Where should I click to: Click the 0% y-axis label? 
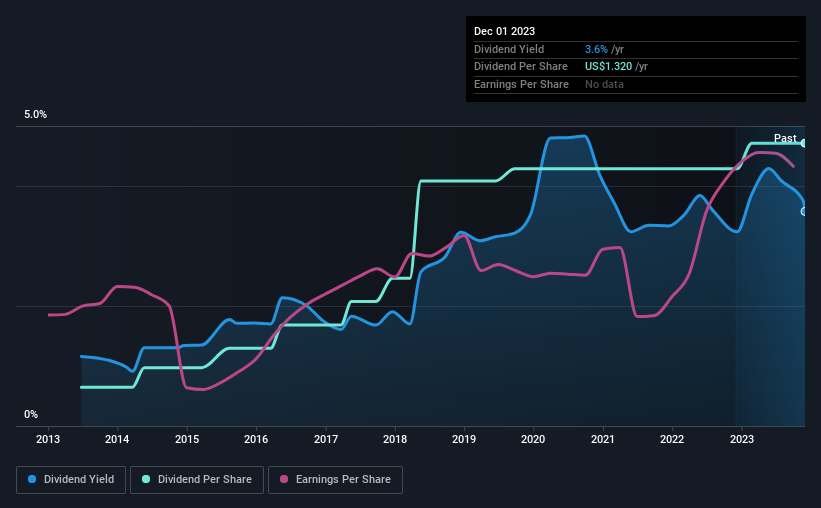31,414
